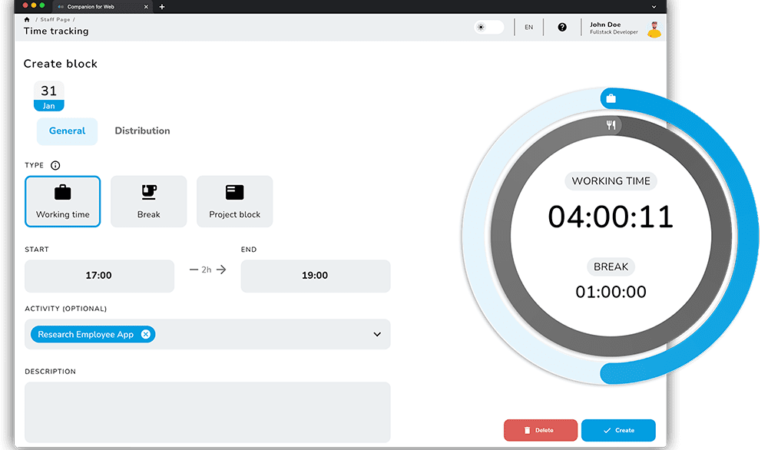Edit the start time 17:00 field
The height and width of the screenshot is (450, 768).
click(99, 276)
